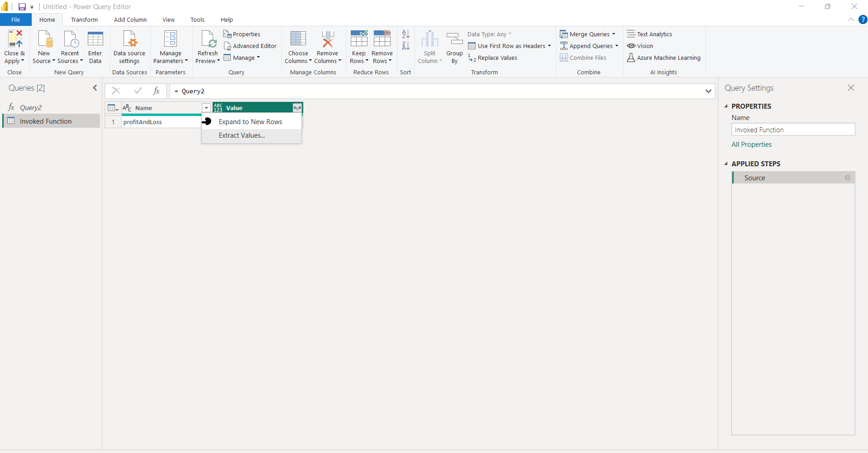Switch to the View tab

168,19
